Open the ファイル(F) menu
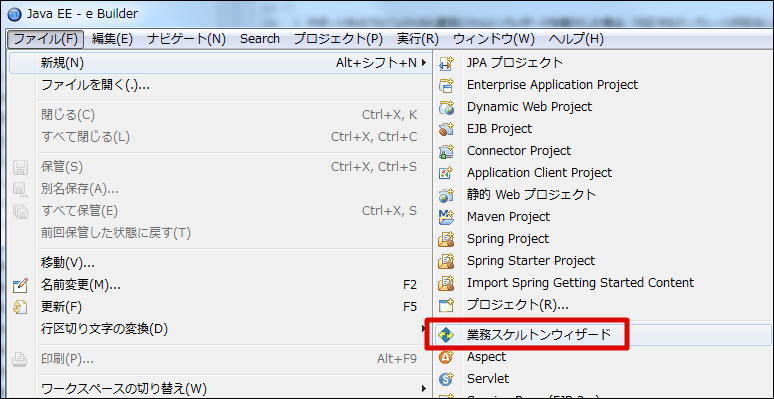 pos(46,39)
